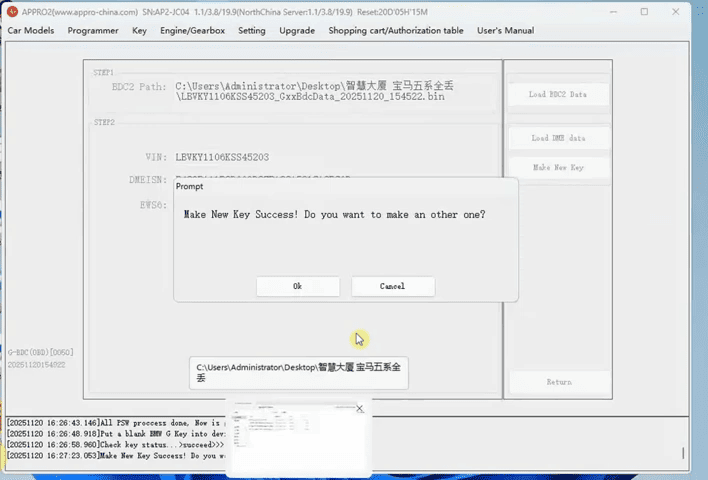This screenshot has height=480, width=708.
Task: Click the Load DME data button
Action: (558, 138)
